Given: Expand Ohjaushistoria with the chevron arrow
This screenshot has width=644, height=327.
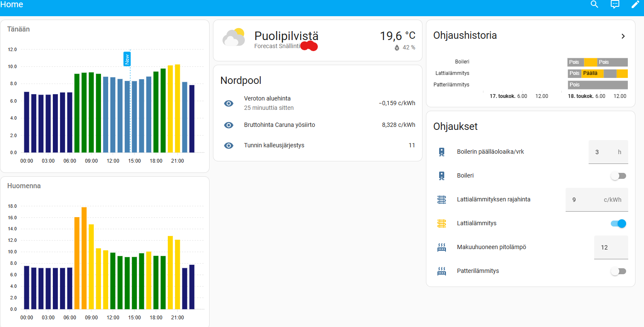Looking at the screenshot, I should [623, 36].
